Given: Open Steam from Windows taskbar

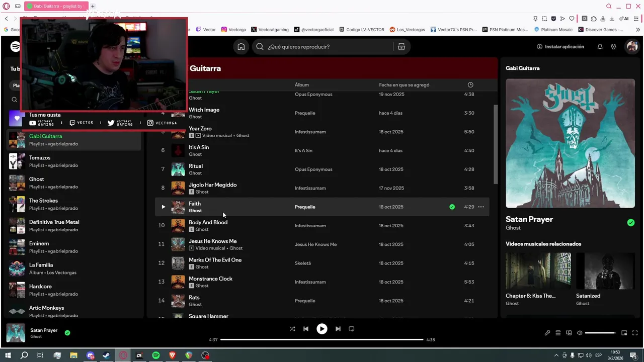Looking at the screenshot, I should pos(107,355).
